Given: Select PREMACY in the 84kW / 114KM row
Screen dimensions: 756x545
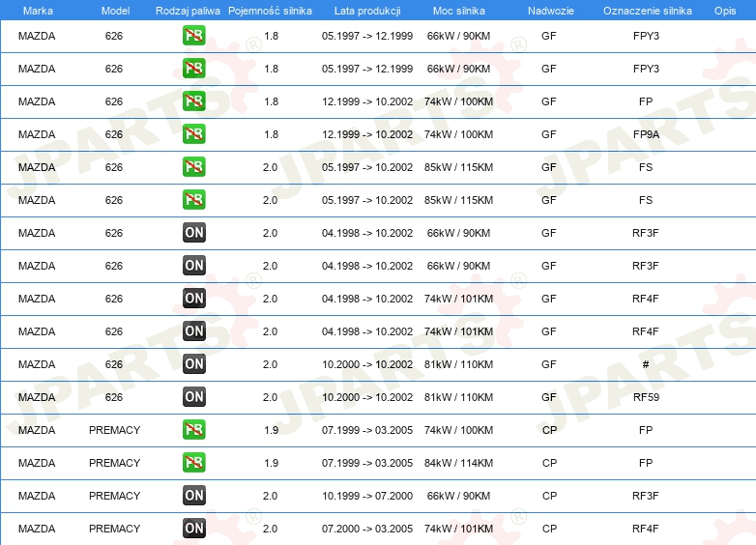Looking at the screenshot, I should (114, 463).
